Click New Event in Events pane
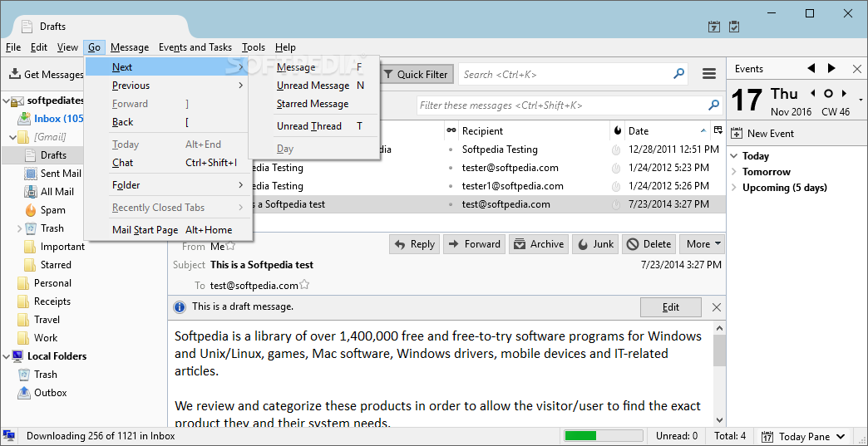The image size is (868, 446). [762, 133]
